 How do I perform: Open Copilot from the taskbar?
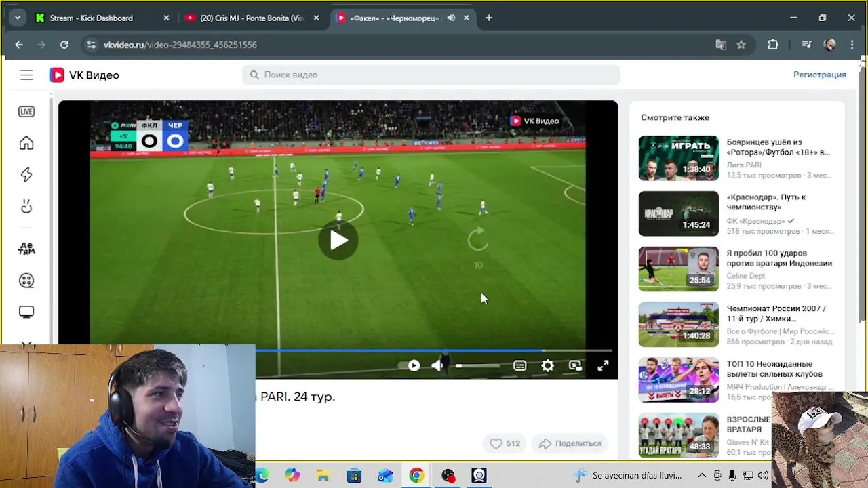tap(292, 476)
